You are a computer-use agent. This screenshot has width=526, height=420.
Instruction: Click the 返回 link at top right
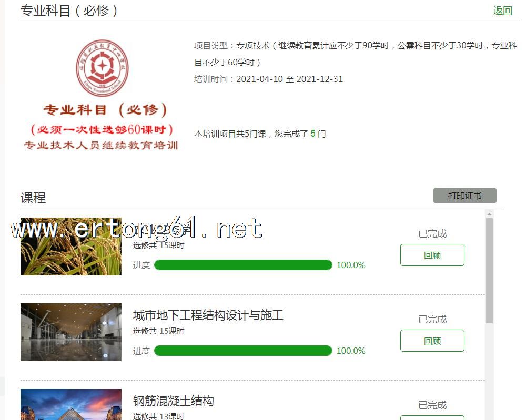[x=502, y=11]
